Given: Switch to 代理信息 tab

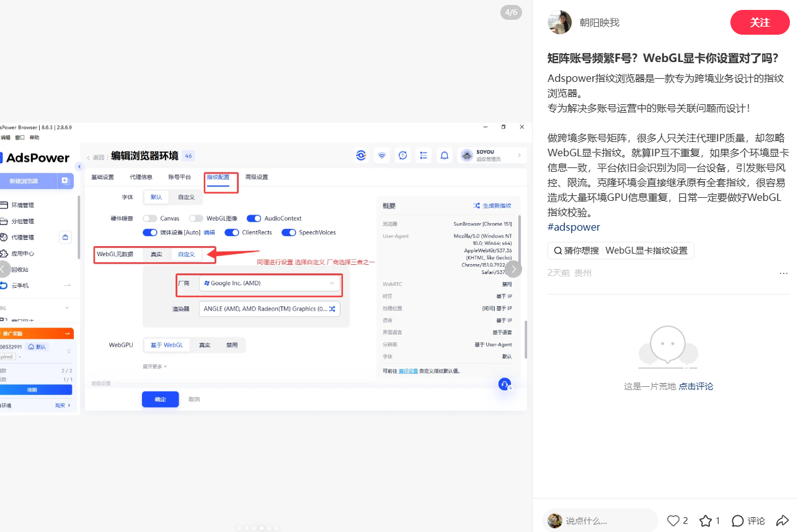Looking at the screenshot, I should click(x=141, y=177).
